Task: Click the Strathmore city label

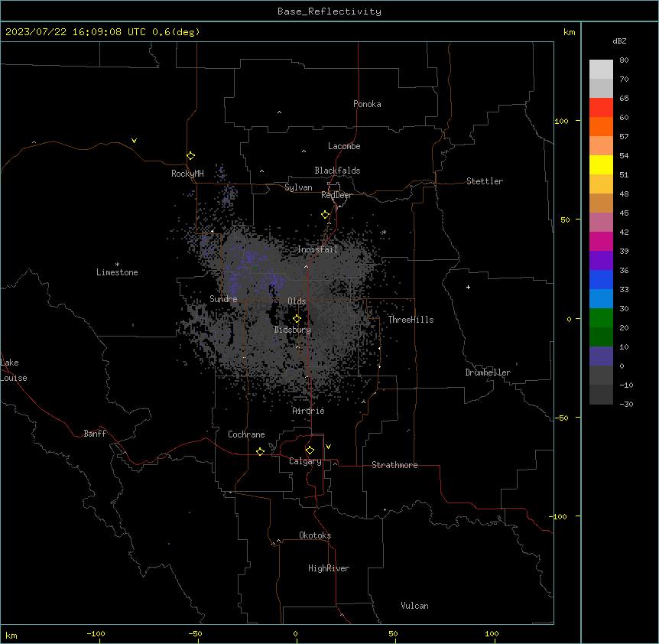Action: (x=394, y=465)
